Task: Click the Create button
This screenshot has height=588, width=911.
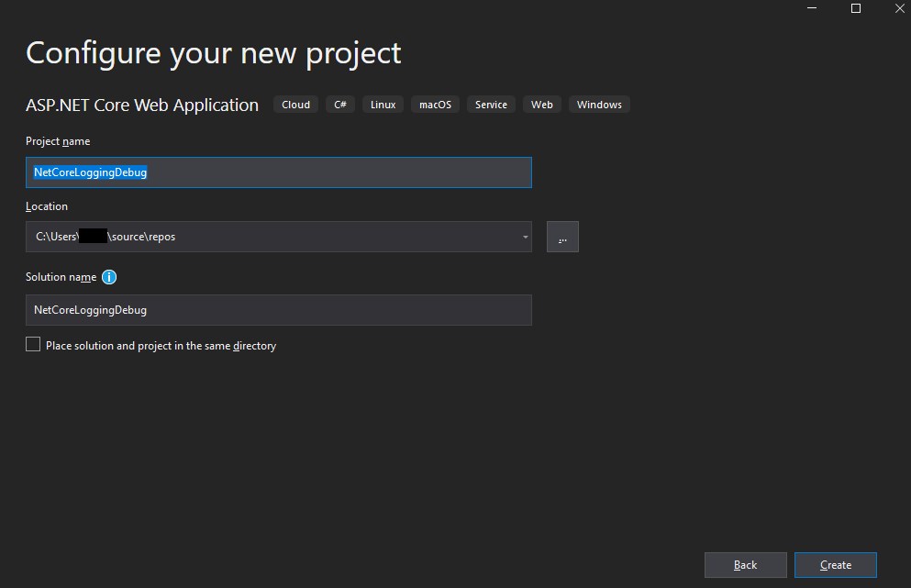Action: 835,564
